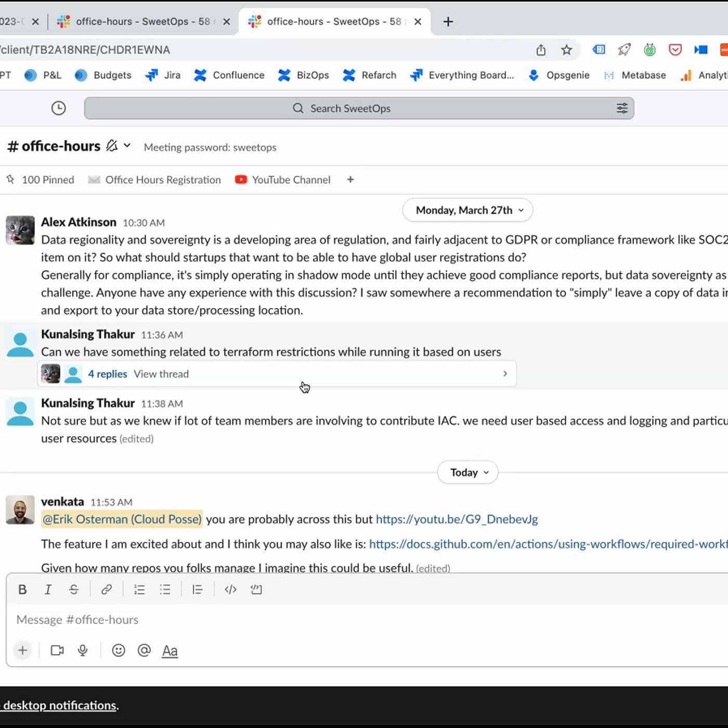Insert inline code formatting
This screenshot has height=728, width=728.
pyautogui.click(x=230, y=589)
